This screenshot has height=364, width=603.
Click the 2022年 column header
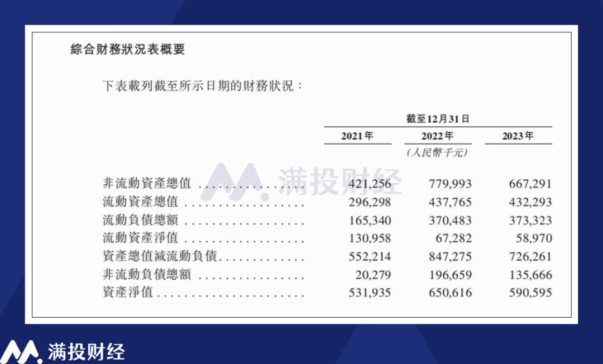point(437,136)
